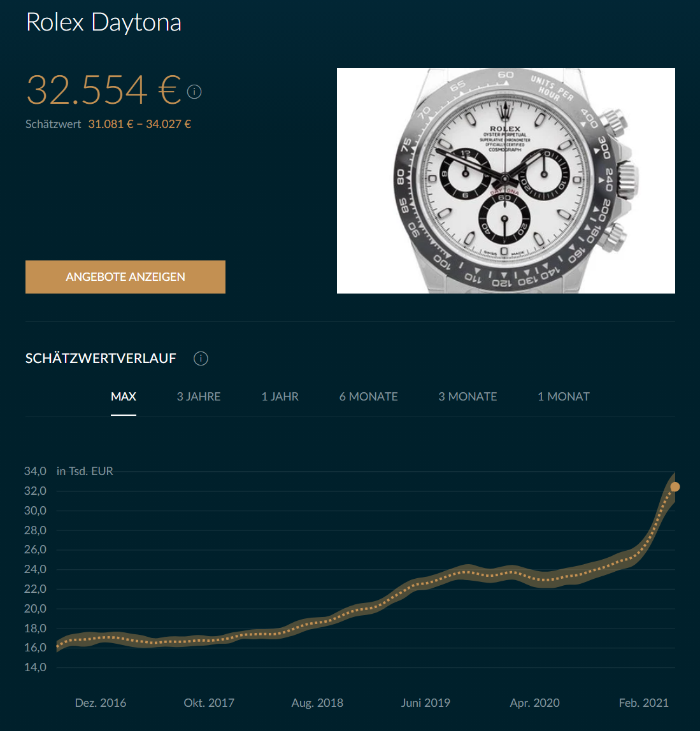Click the 14,0 y-axis value
Screen dimensions: 700x731
36,667
